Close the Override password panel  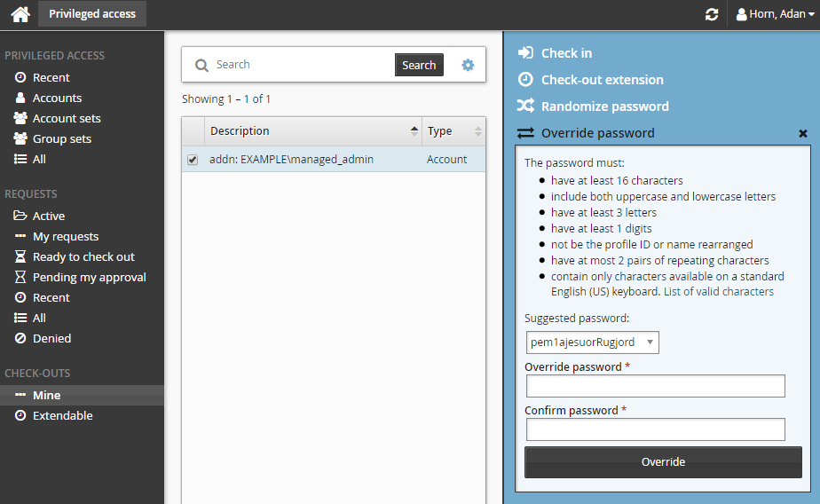[803, 133]
